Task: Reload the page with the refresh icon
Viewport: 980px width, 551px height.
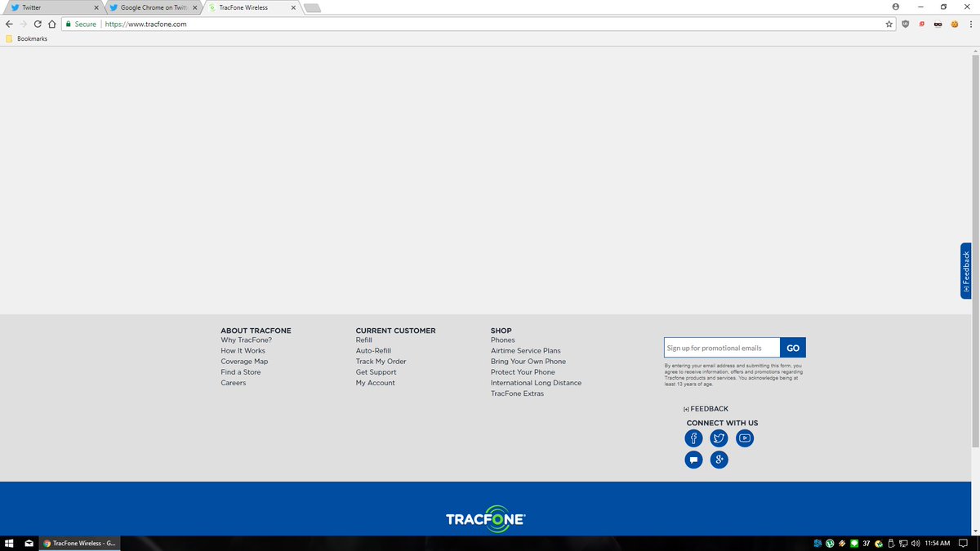Action: point(38,24)
